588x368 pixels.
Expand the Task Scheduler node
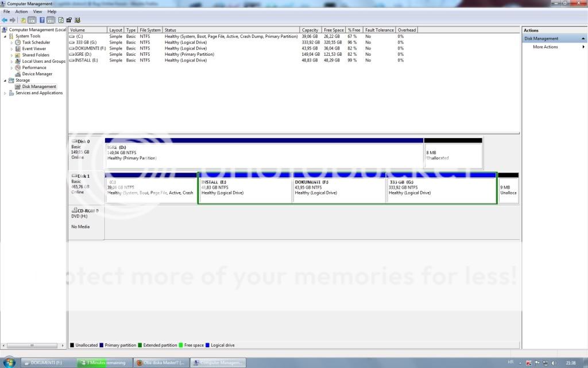click(x=11, y=43)
